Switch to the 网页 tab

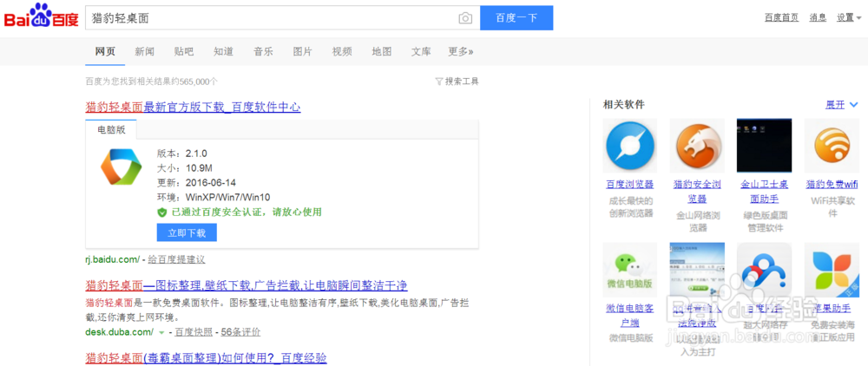pyautogui.click(x=105, y=52)
